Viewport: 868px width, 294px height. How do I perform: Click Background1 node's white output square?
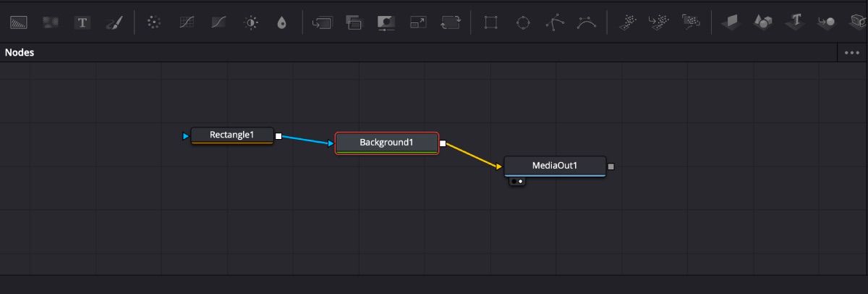coord(443,143)
